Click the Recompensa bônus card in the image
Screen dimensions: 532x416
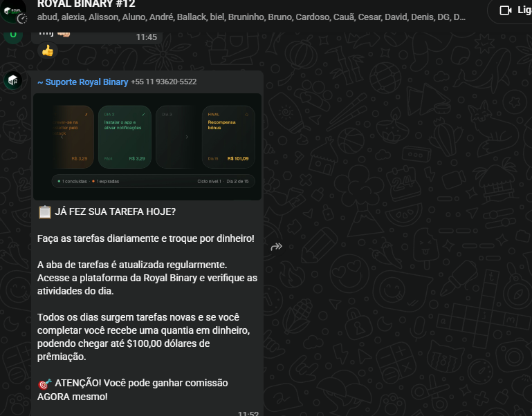tap(228, 137)
